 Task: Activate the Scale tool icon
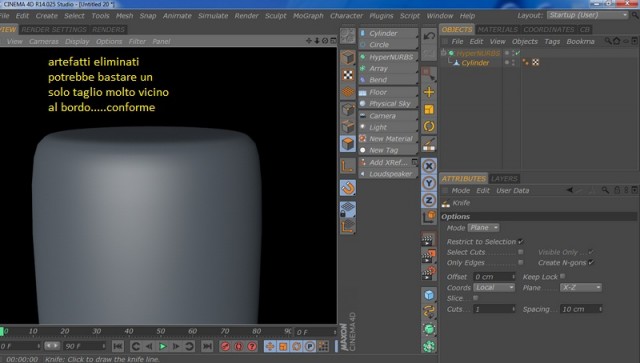tap(429, 109)
